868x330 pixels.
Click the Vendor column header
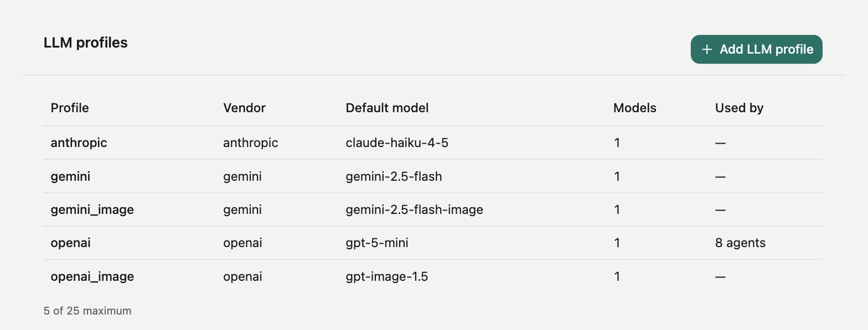244,108
